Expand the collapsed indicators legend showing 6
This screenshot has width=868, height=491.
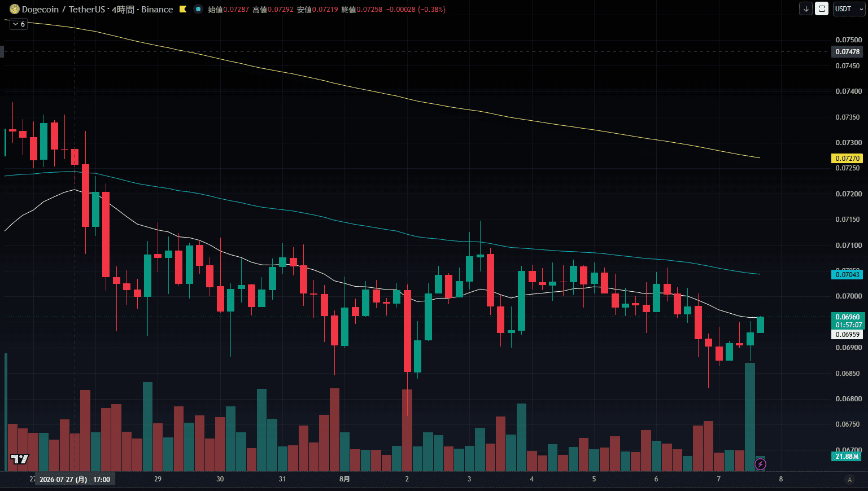pos(19,24)
